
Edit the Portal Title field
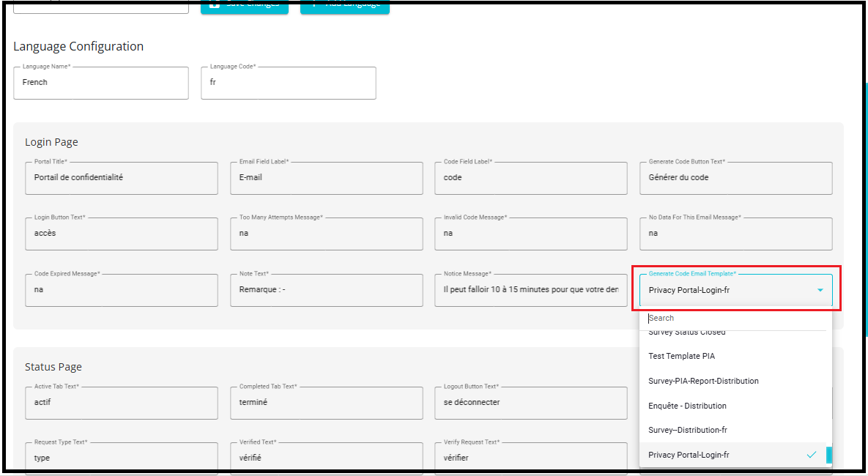[x=121, y=178]
